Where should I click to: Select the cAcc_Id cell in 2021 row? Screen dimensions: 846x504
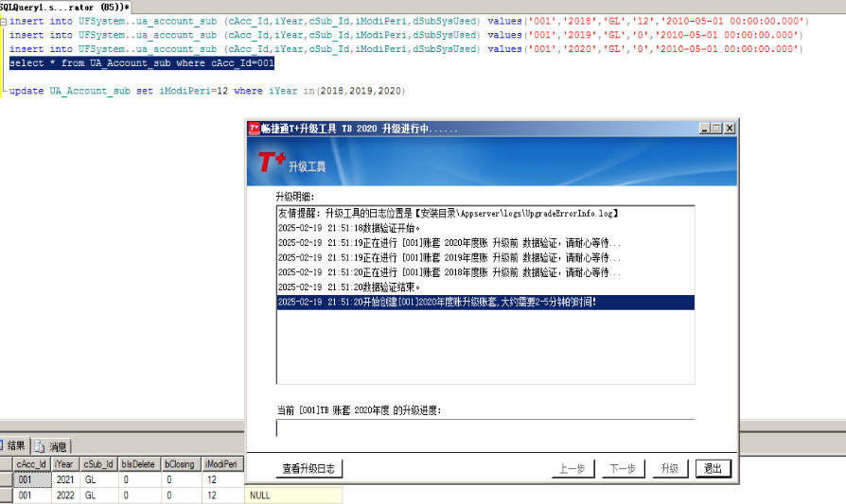[x=32, y=479]
